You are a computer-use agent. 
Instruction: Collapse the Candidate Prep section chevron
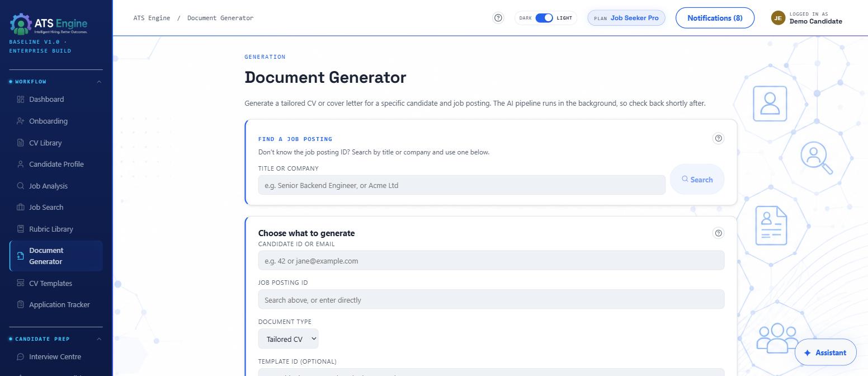coord(99,339)
